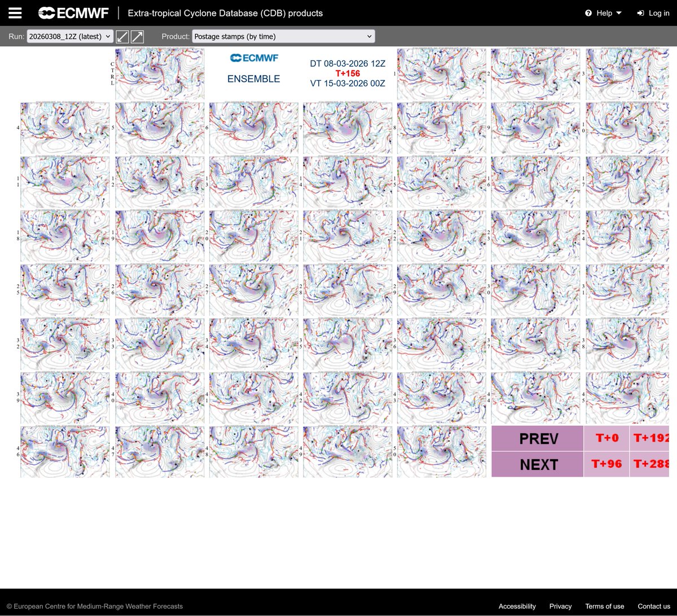Open the hamburger main menu
Screen dimensions: 677x616
[15, 13]
